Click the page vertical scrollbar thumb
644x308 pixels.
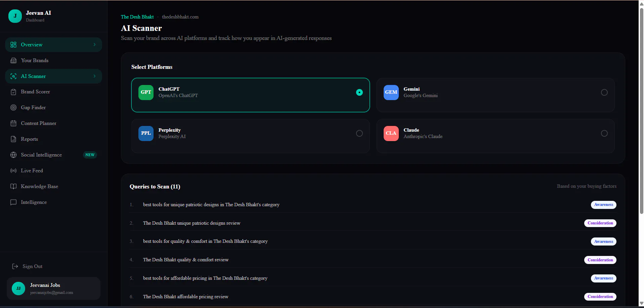point(641,111)
